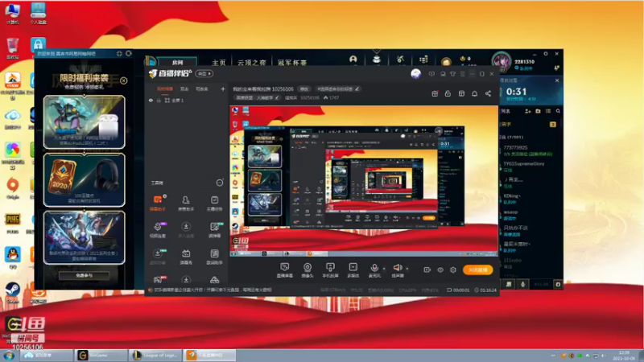Click the orange stop streaming button
Viewport: 644px width, 362px height.
coord(477,269)
